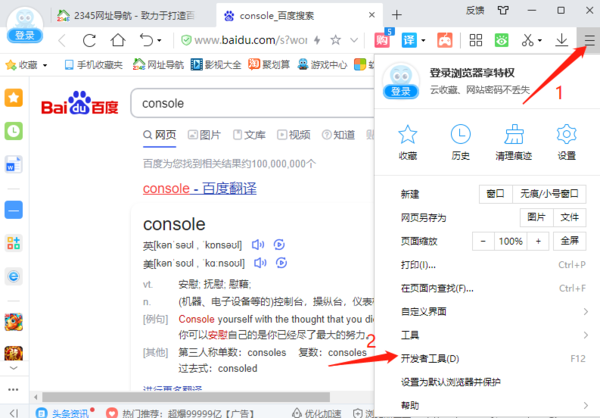The image size is (600, 418).
Task: Expand the 工具 submenu
Action: point(487,335)
